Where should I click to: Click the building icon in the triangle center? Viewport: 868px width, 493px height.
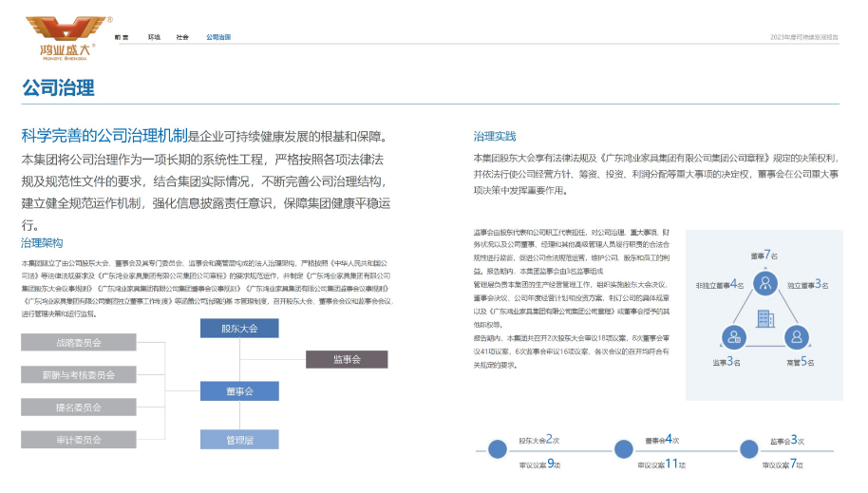(x=764, y=319)
